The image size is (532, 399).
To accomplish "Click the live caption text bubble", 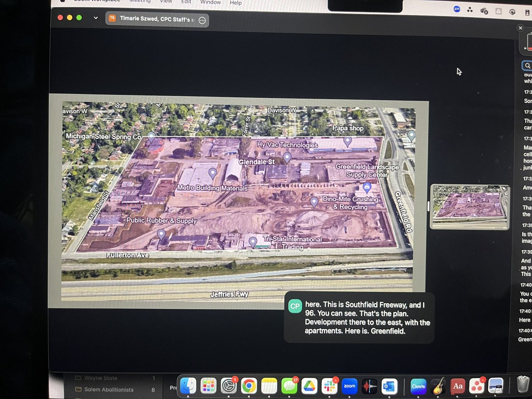I will [x=359, y=317].
